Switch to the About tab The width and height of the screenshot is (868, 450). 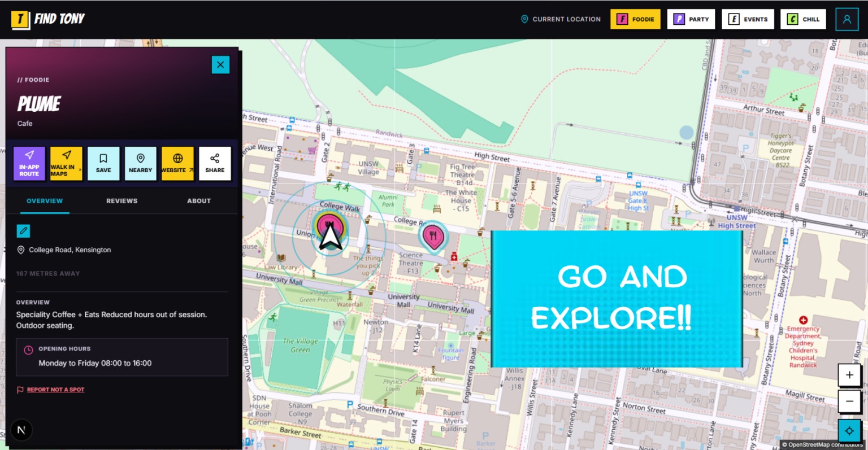point(199,201)
